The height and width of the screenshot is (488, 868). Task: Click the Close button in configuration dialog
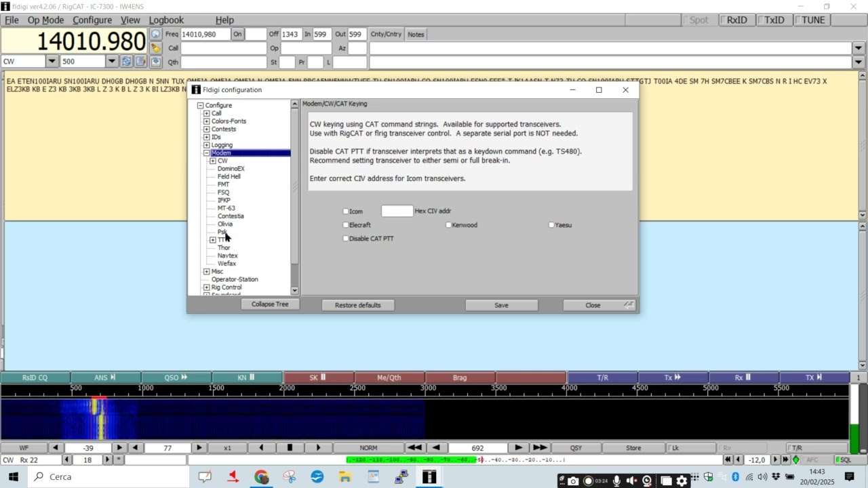pos(593,305)
